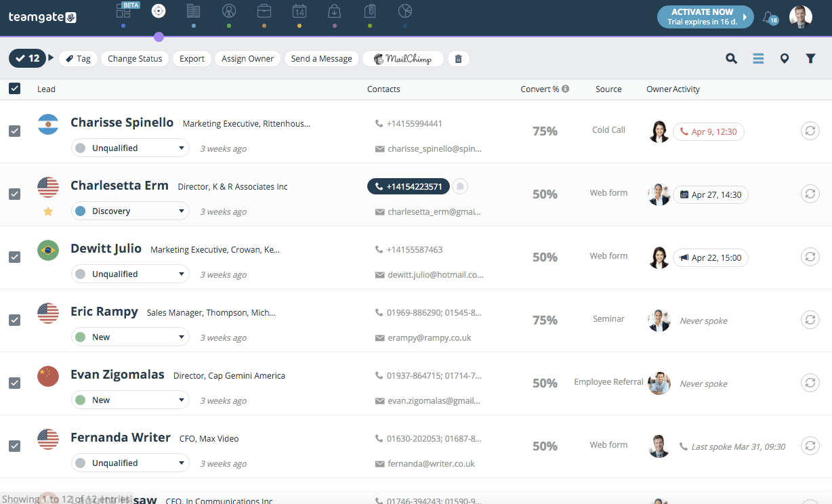
Task: Open the calendar icon in top navigation
Action: click(299, 11)
